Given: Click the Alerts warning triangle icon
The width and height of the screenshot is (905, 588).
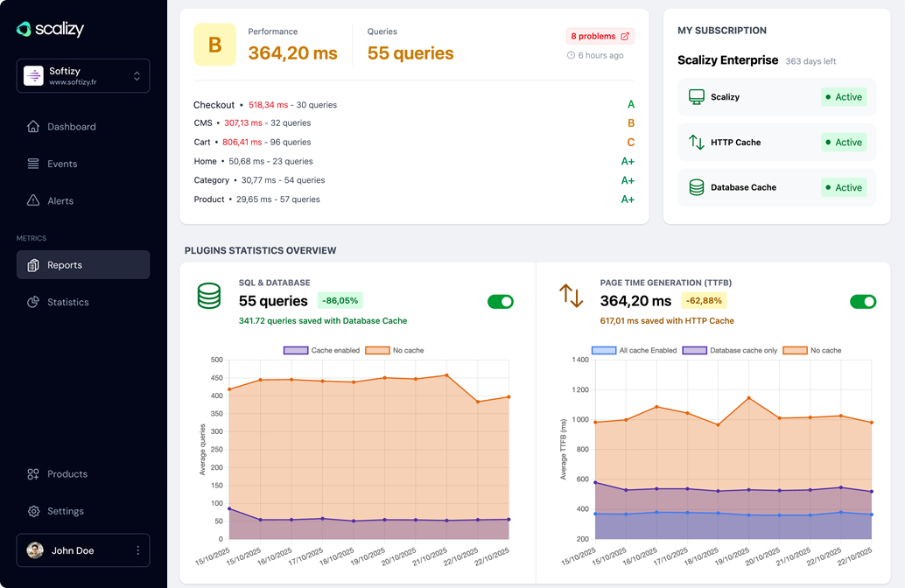Looking at the screenshot, I should point(33,200).
